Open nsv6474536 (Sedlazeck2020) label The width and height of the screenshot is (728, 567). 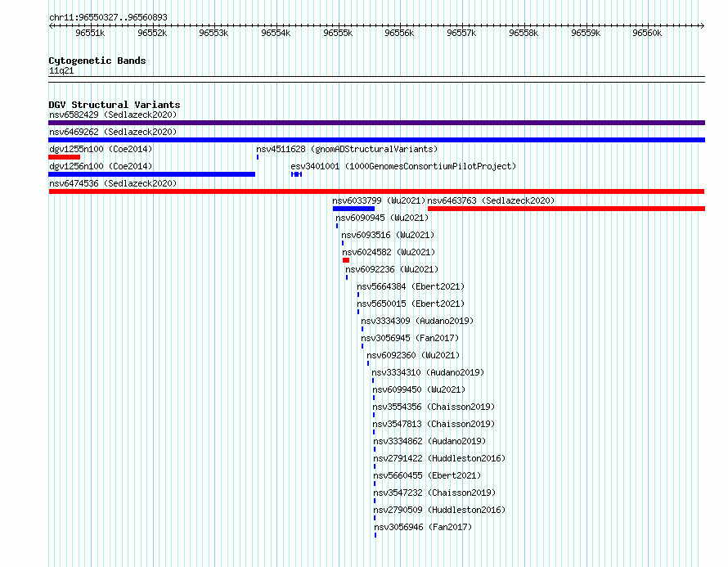point(113,183)
